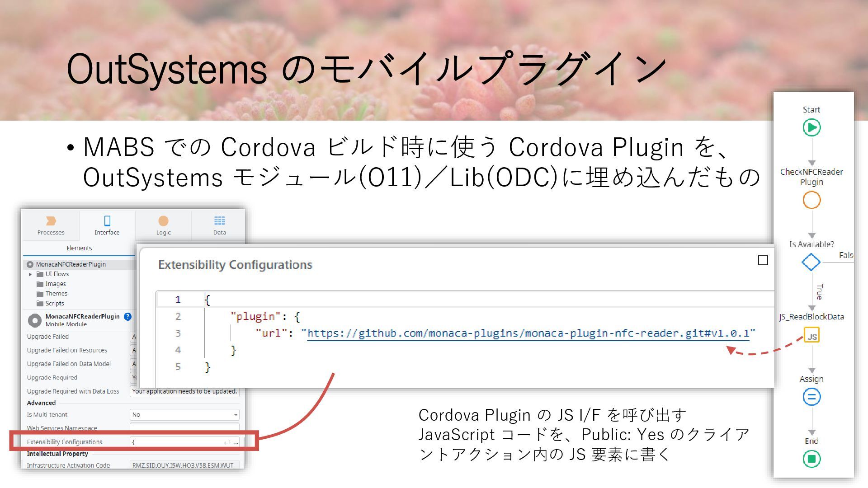The height and width of the screenshot is (488, 868).
Task: Click the Interface phone icon
Action: coord(107,221)
